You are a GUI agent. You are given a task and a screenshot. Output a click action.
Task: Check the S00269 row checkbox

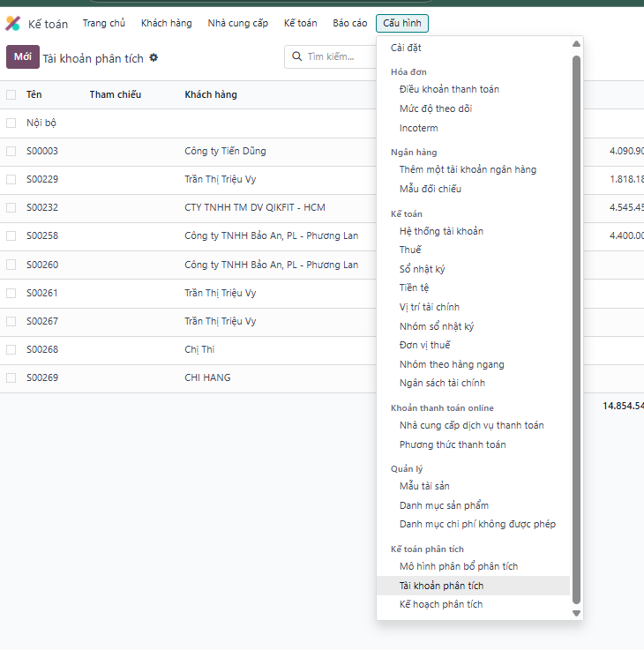[x=11, y=377]
